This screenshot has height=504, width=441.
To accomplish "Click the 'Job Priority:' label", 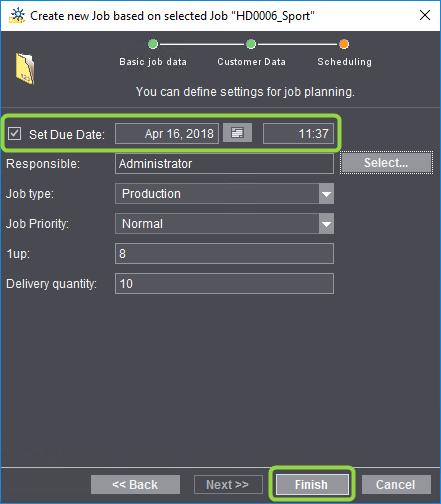I will [37, 224].
